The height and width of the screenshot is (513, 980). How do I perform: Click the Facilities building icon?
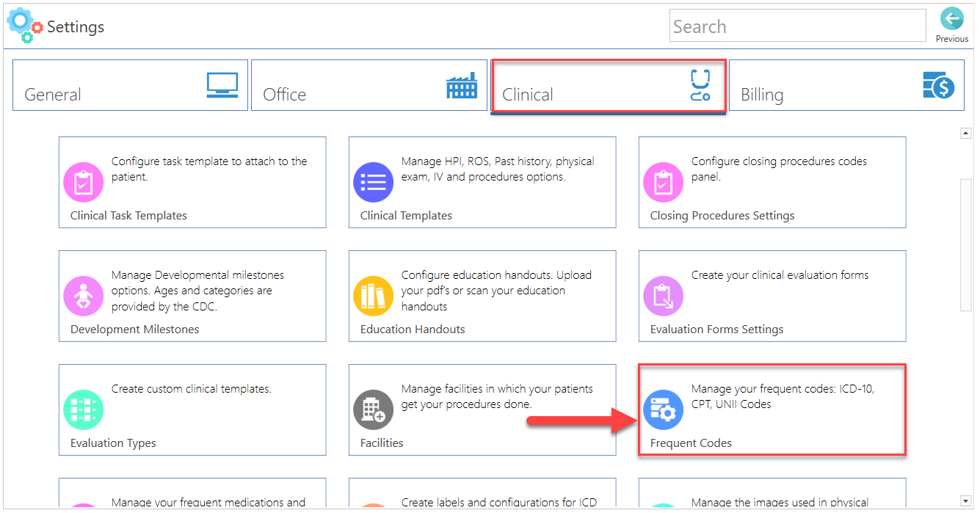pyautogui.click(x=374, y=410)
